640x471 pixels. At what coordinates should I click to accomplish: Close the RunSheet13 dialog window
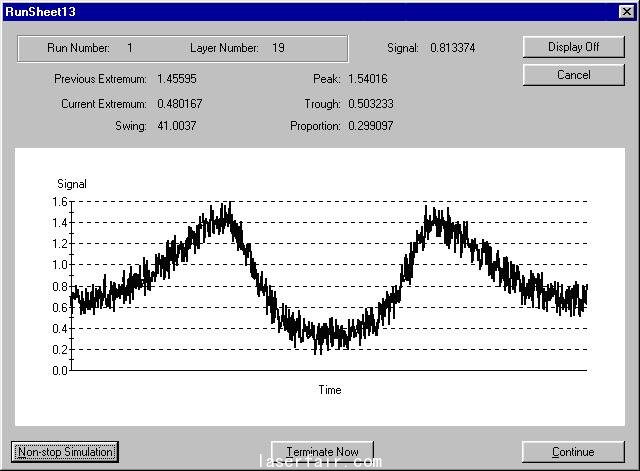coord(626,10)
